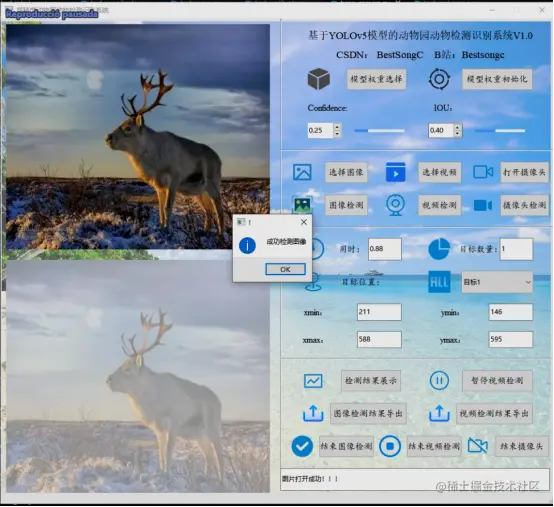Click the original deer image preview
554x507 pixels.
click(x=138, y=136)
